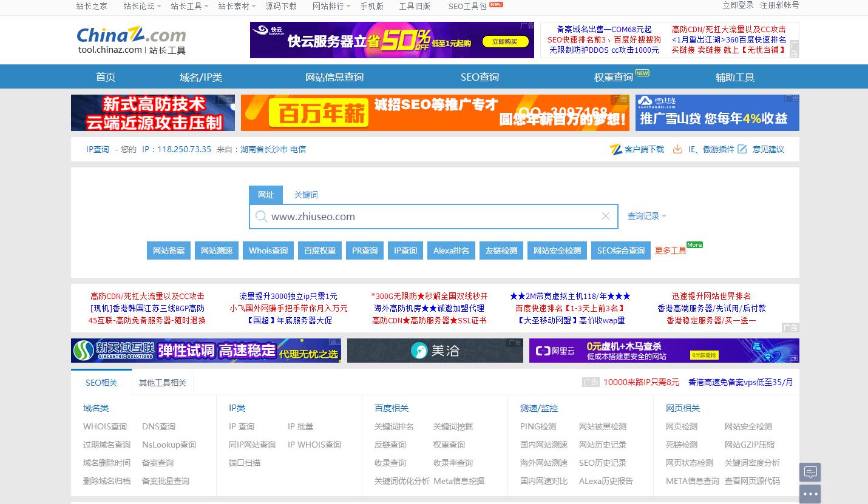Click the edit icon next to 意见建议
868x504 pixels.
pos(742,149)
